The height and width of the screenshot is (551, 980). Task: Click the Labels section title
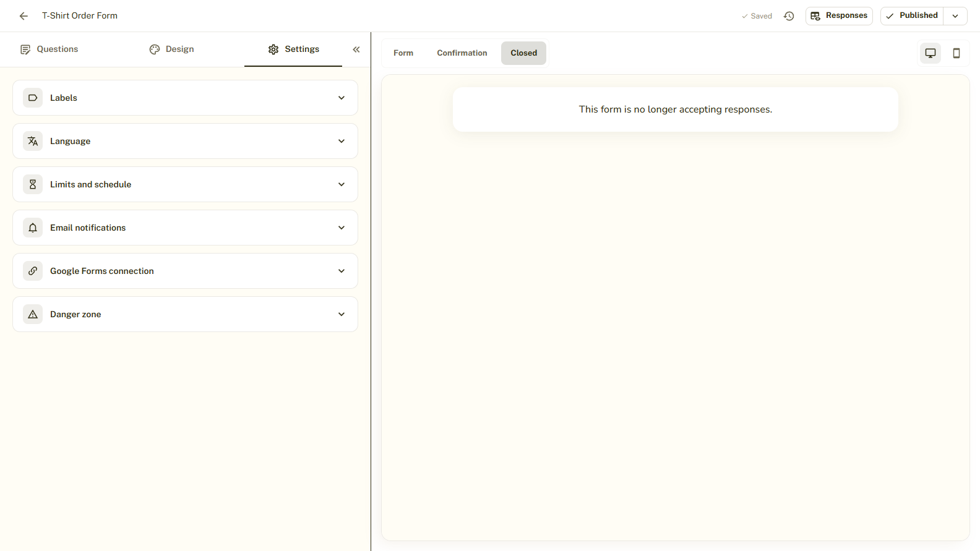point(64,98)
